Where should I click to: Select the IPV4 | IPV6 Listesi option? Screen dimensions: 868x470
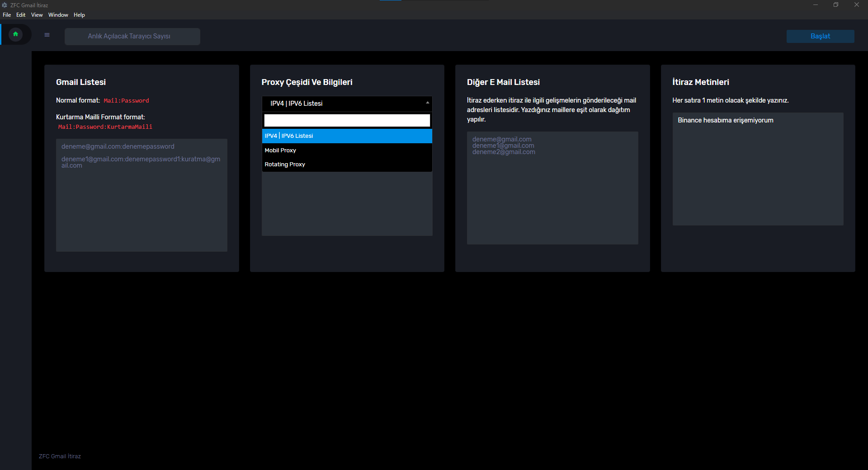pos(347,136)
